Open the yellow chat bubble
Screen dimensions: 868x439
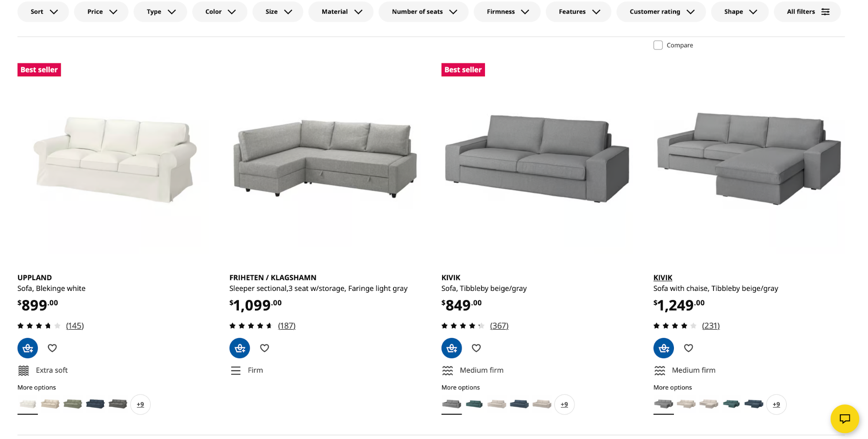tap(844, 419)
